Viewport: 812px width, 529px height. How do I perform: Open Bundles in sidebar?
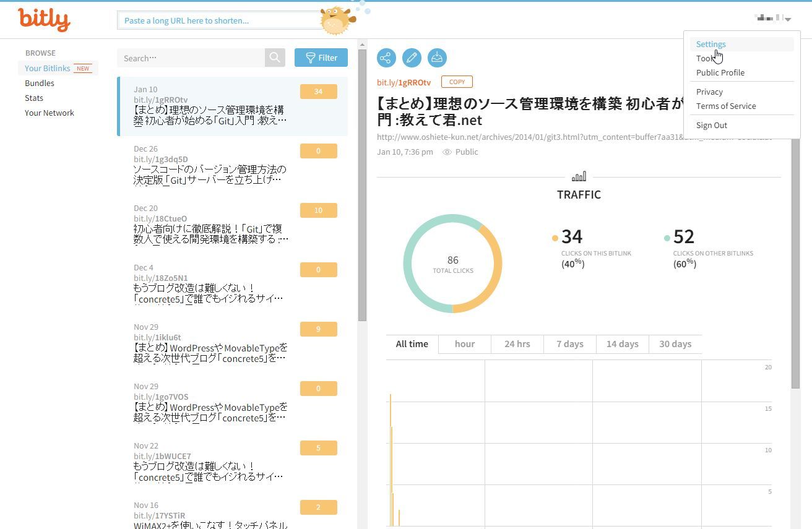pos(40,83)
